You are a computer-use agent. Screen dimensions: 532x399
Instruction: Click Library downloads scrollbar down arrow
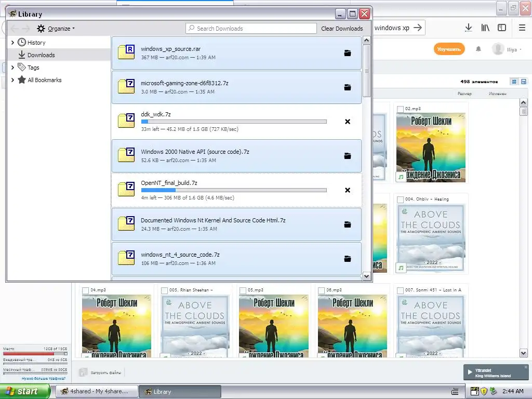point(366,276)
